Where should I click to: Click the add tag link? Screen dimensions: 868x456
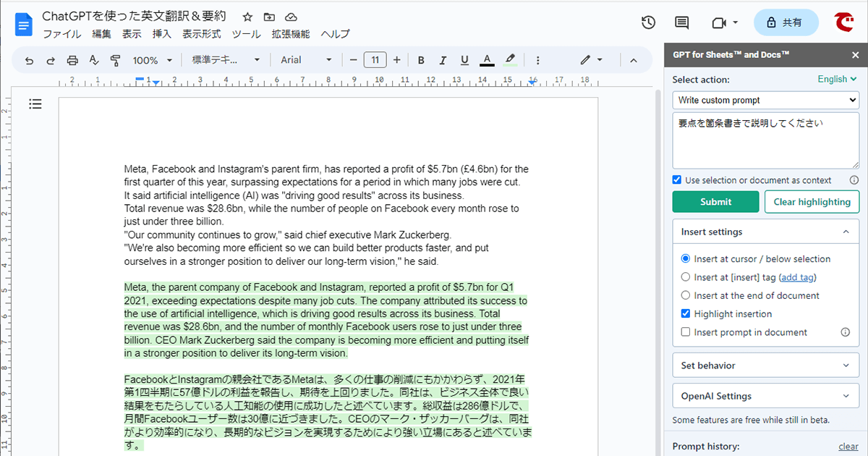tap(798, 277)
